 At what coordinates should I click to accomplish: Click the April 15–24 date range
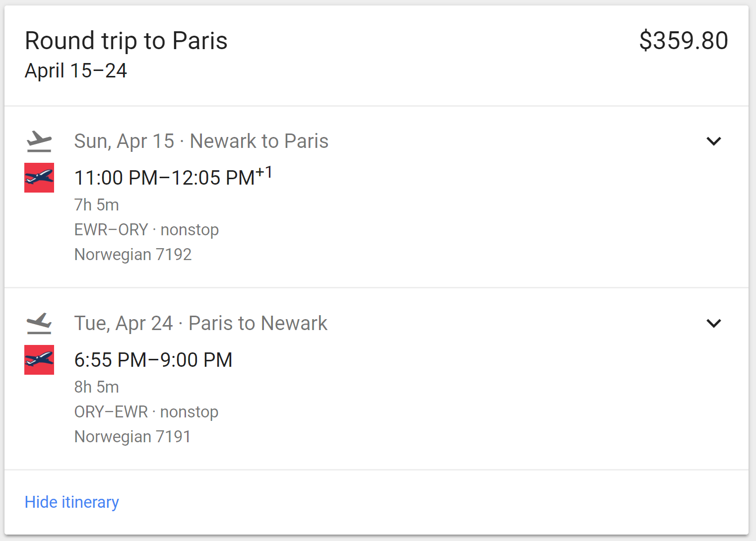[x=76, y=70]
